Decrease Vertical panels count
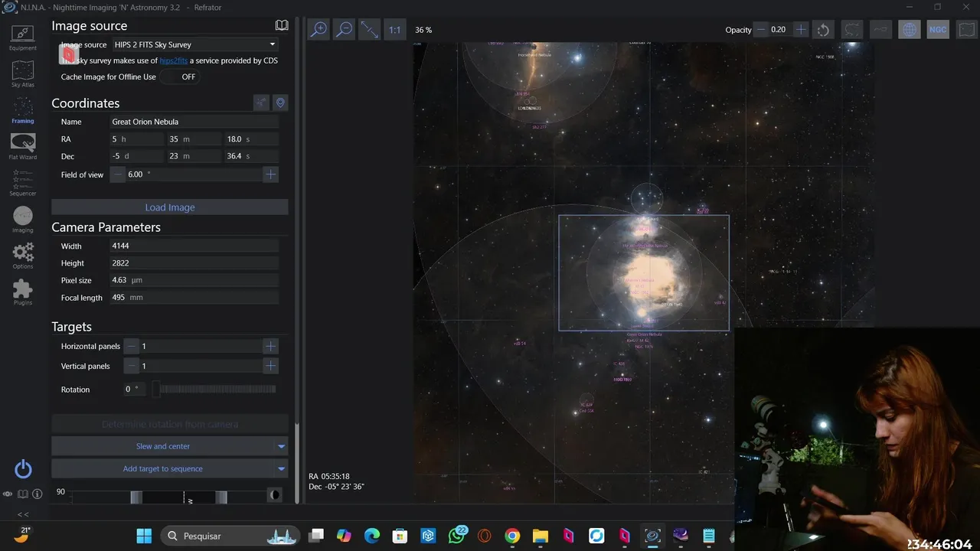Image resolution: width=980 pixels, height=551 pixels. [132, 366]
